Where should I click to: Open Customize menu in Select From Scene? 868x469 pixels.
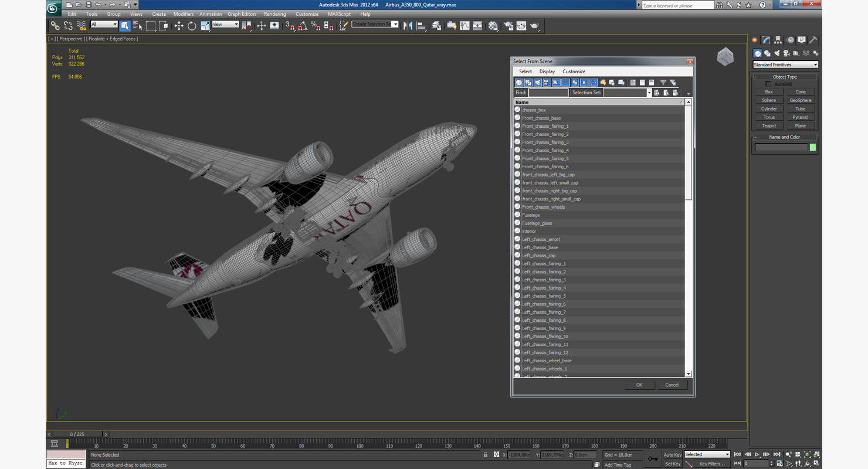click(574, 72)
